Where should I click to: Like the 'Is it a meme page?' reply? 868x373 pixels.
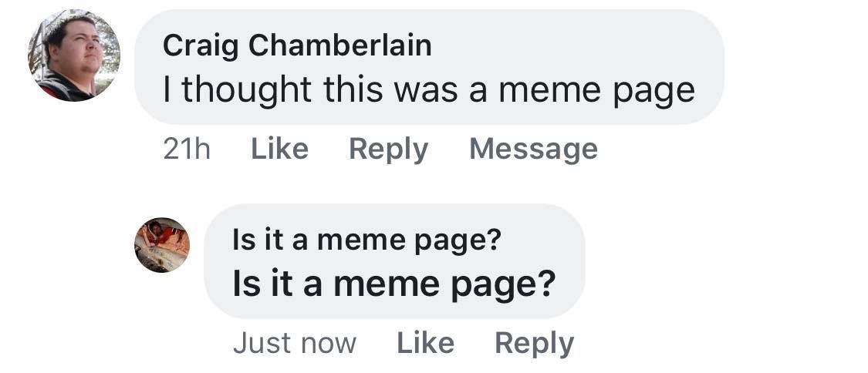425,343
